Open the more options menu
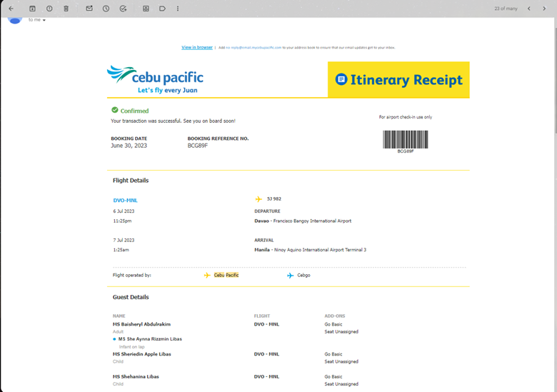557x392 pixels. (x=178, y=9)
